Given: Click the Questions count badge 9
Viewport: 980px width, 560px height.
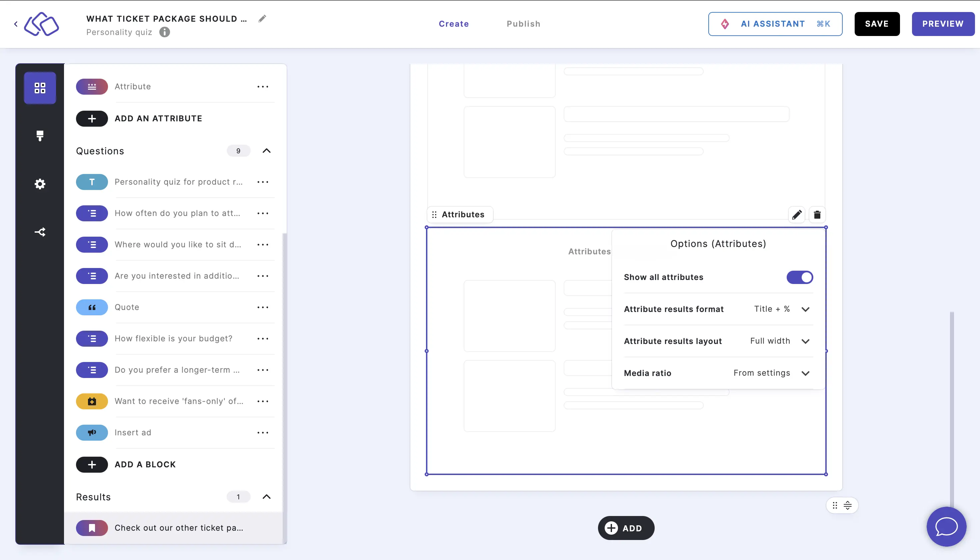Looking at the screenshot, I should click(x=238, y=151).
